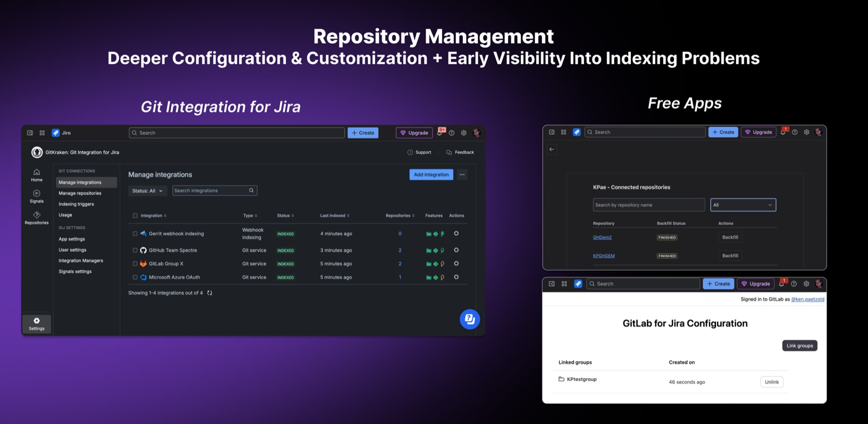Open the app switcher grid in the Git Integration window
This screenshot has height=424, width=868.
(x=42, y=133)
